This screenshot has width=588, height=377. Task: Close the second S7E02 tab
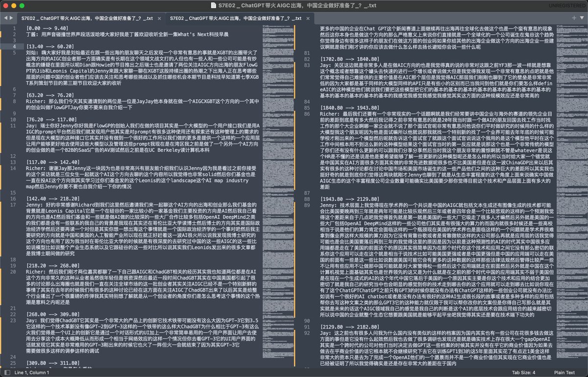[308, 18]
